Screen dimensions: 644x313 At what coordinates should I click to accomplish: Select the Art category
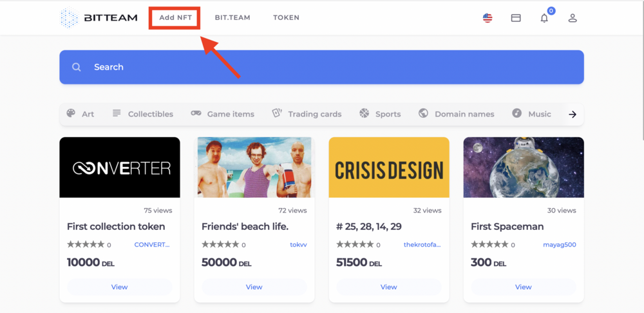click(x=88, y=114)
